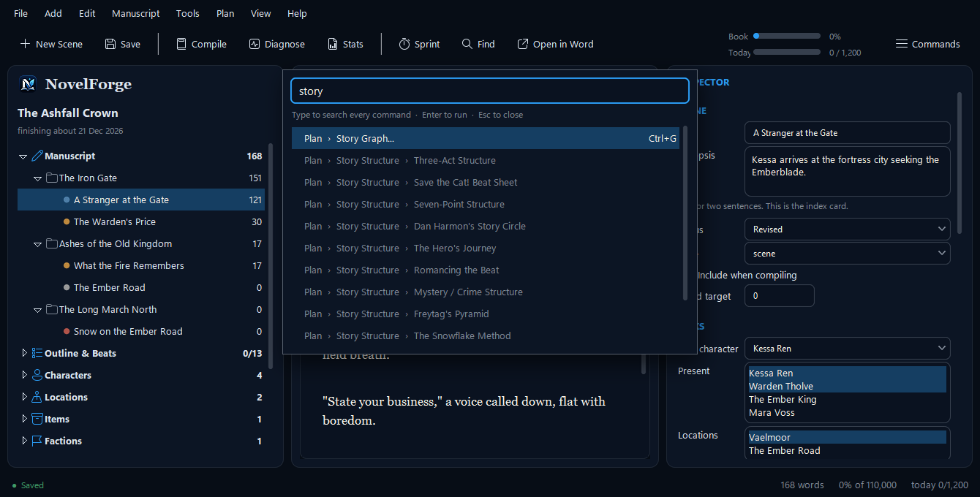The image size is (980, 497).
Task: Choose Save the Cat! Beat Sheet command
Action: pyautogui.click(x=486, y=182)
